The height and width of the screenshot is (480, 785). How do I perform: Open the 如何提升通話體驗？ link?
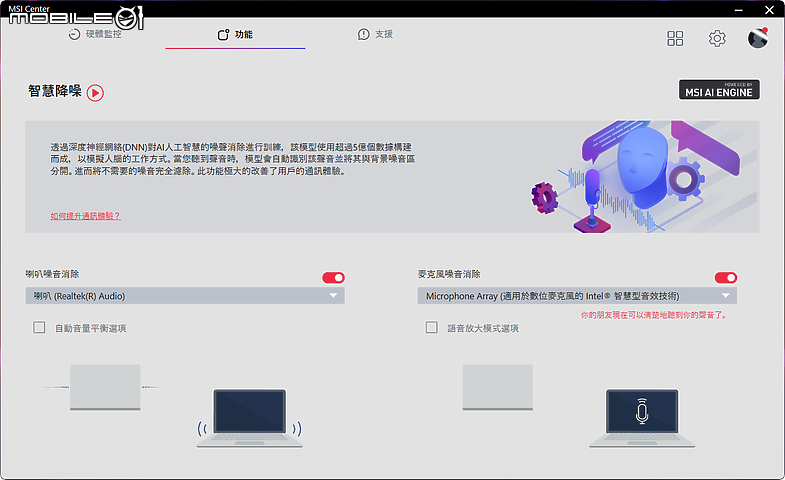(86, 216)
